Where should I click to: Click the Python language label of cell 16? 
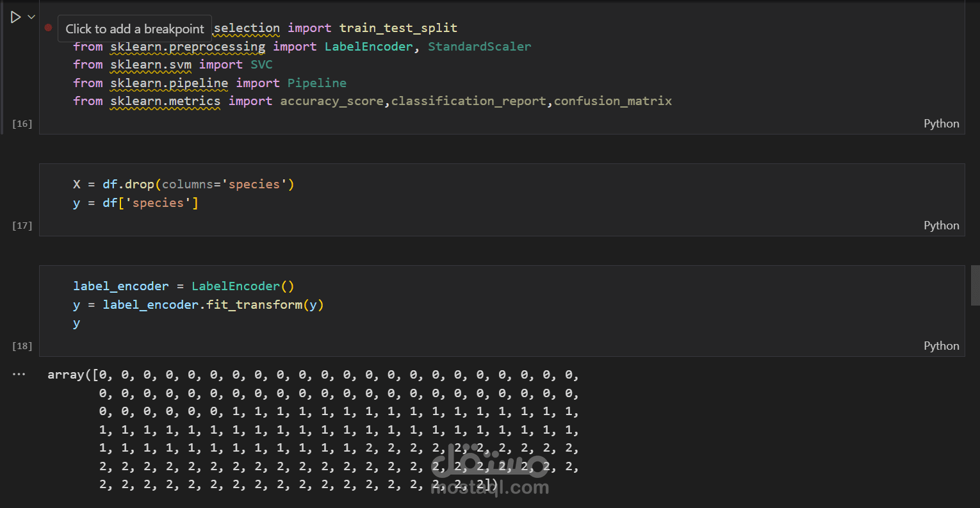point(941,124)
